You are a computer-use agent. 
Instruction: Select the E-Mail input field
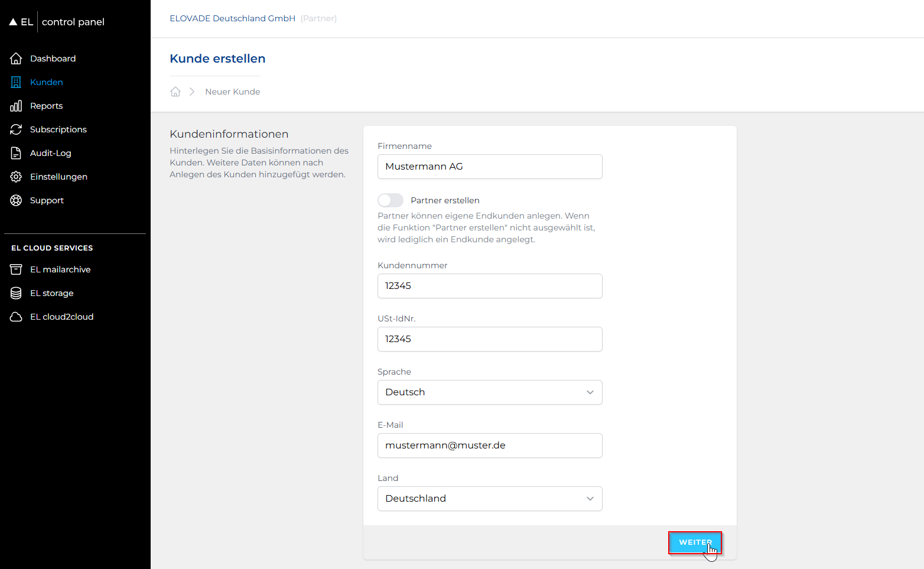coord(490,446)
